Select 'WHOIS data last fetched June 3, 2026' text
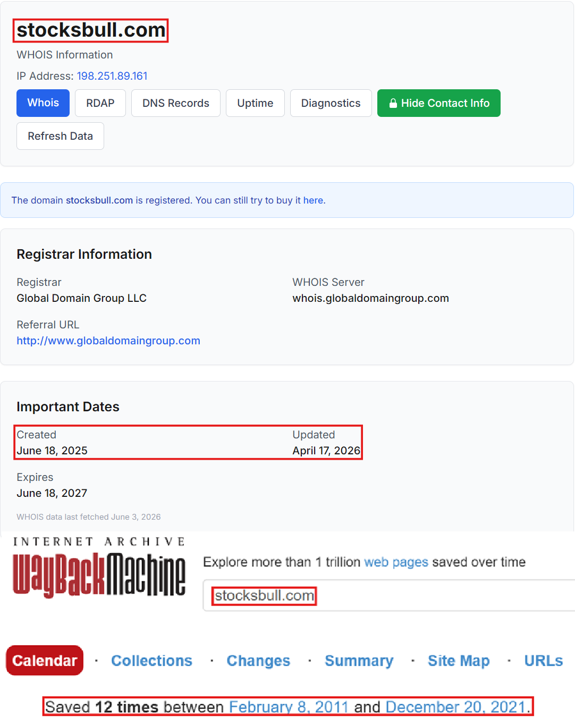 89,517
